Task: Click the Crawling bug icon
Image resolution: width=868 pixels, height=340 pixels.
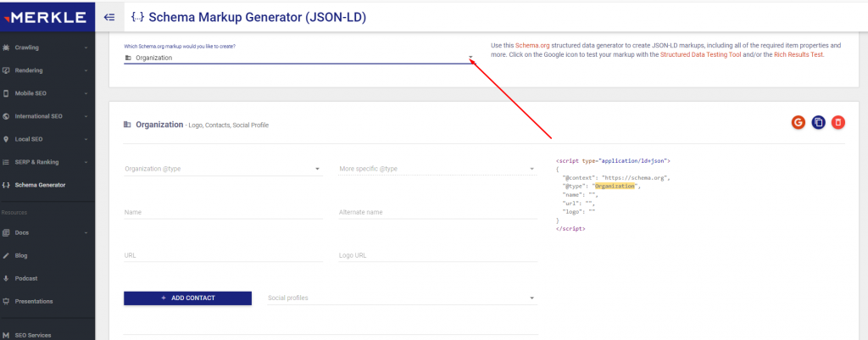Action: 6,47
